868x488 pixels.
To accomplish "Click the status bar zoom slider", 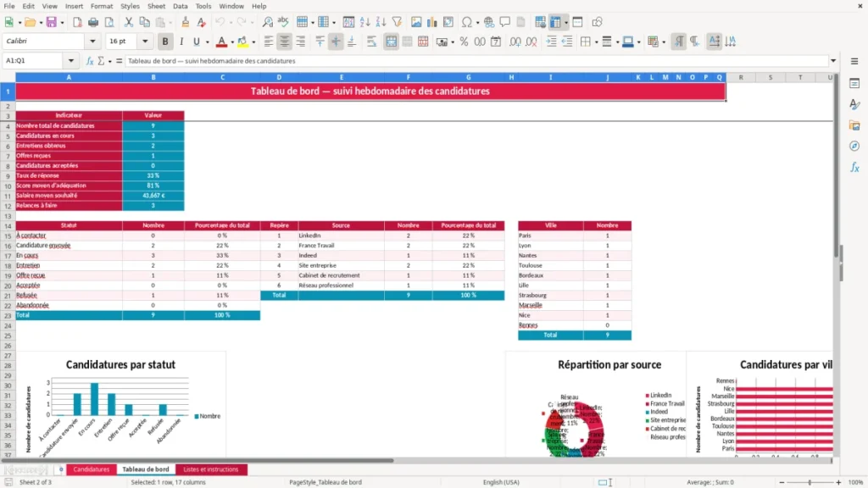I will 810,482.
